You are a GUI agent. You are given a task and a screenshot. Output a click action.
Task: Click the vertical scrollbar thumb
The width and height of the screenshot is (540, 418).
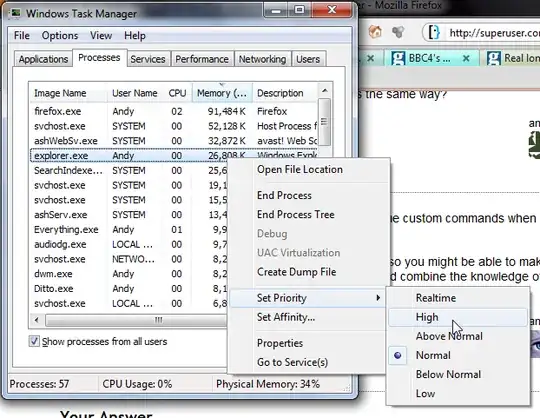point(324,122)
